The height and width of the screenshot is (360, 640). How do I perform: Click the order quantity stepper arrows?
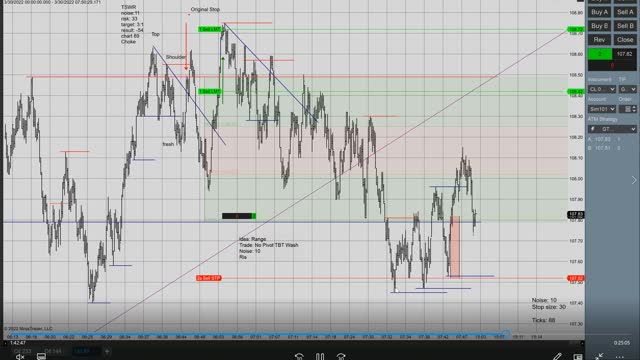coord(634,109)
